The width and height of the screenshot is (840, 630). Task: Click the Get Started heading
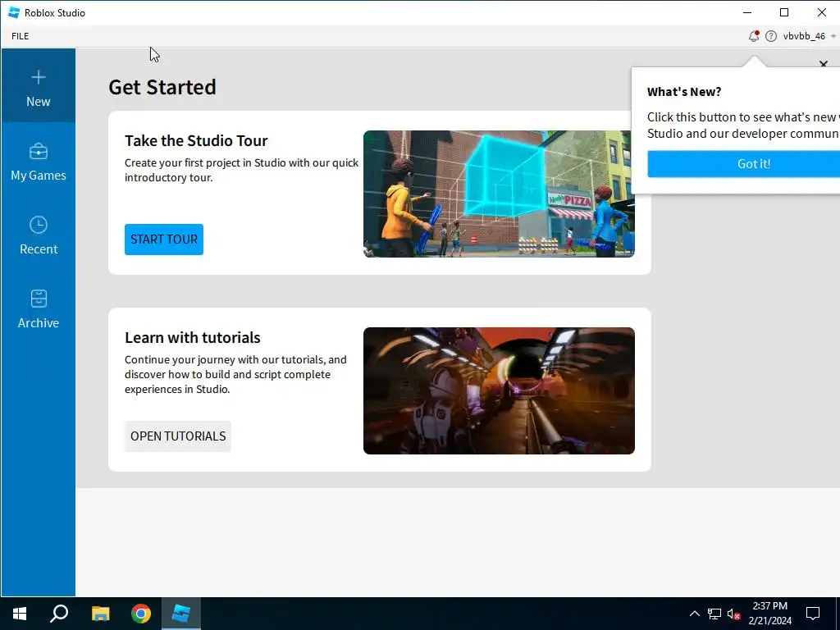click(x=162, y=87)
